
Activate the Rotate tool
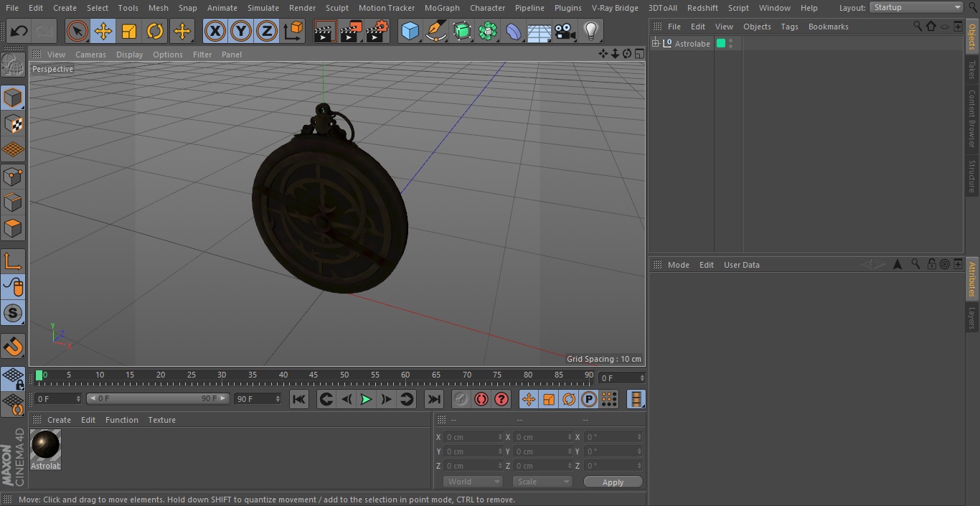pos(155,31)
